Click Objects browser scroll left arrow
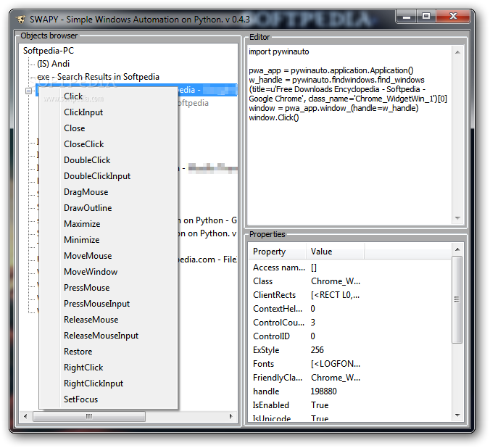Image resolution: width=490 pixels, height=448 pixels. pyautogui.click(x=25, y=416)
